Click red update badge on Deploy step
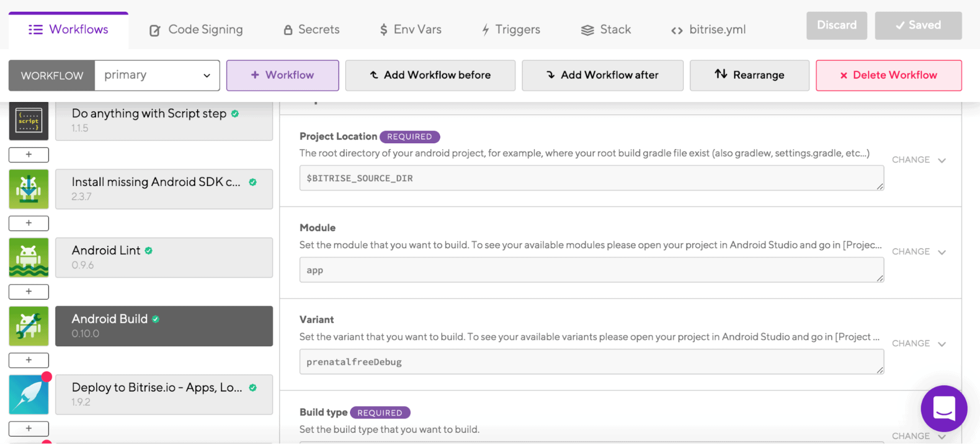Screen dimensions: 980x444 (47, 377)
